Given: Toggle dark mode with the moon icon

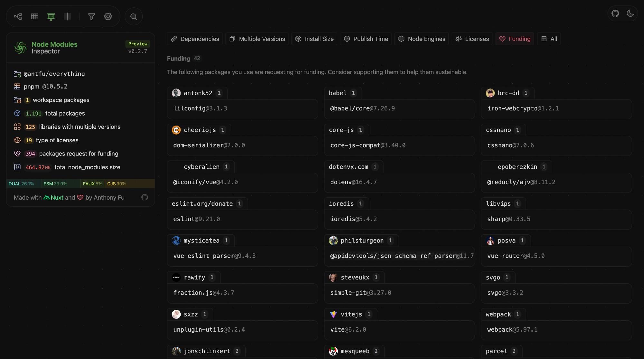Looking at the screenshot, I should 630,14.
